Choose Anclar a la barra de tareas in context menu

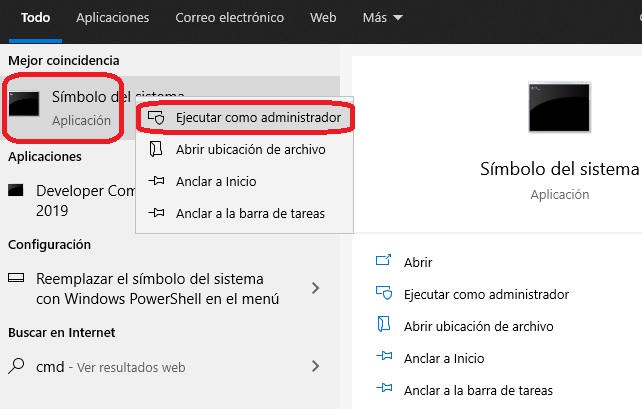click(249, 213)
